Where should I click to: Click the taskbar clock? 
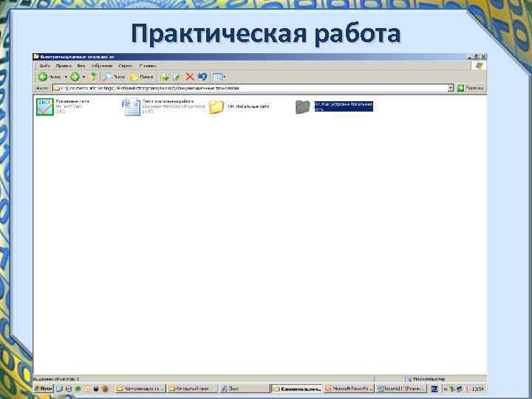pyautogui.click(x=478, y=389)
